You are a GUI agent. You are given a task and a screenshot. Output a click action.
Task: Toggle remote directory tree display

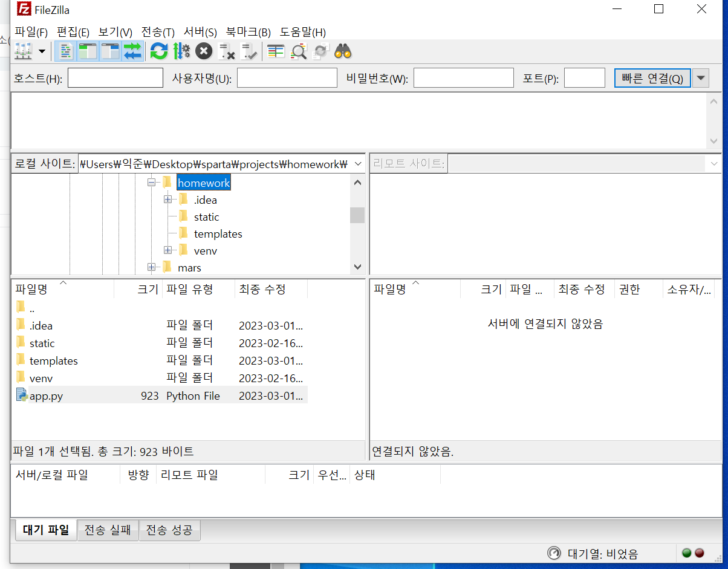pyautogui.click(x=110, y=52)
